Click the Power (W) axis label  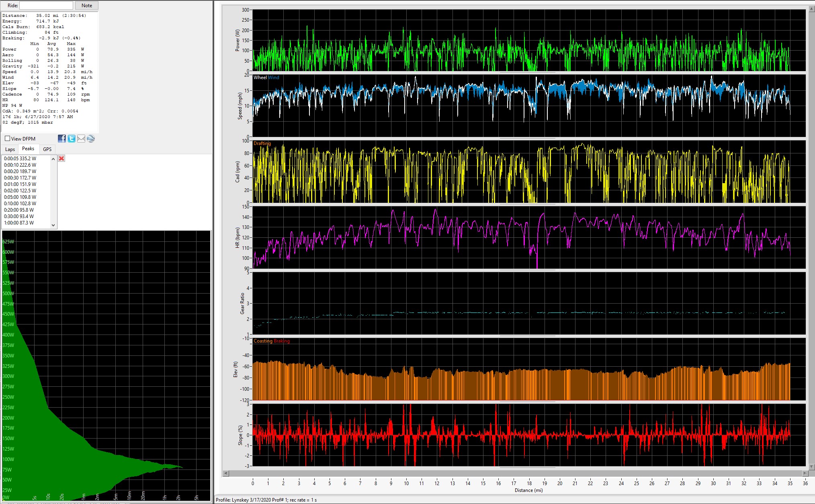point(238,40)
